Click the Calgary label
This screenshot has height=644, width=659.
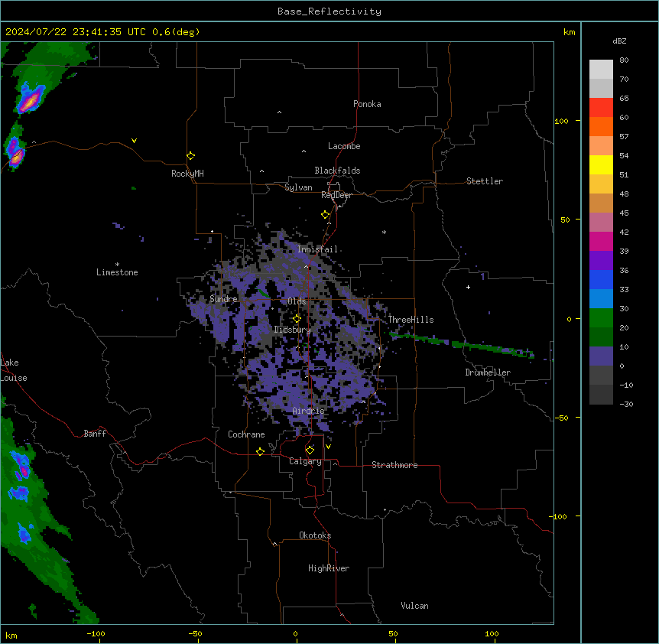point(306,461)
